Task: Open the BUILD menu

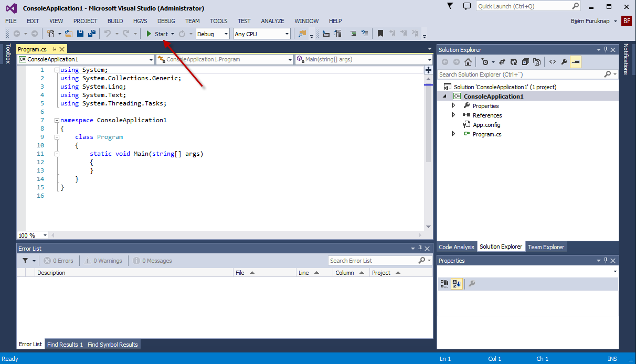Action: tap(115, 21)
